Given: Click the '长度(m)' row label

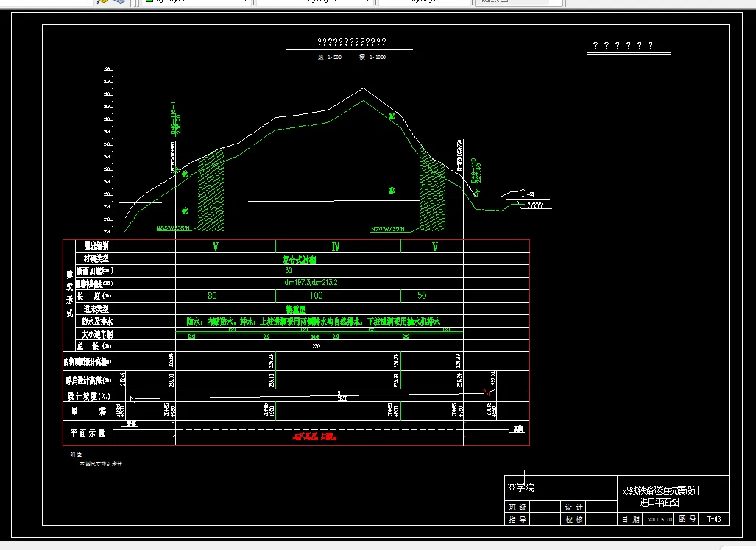Looking at the screenshot, I should click(x=94, y=296).
